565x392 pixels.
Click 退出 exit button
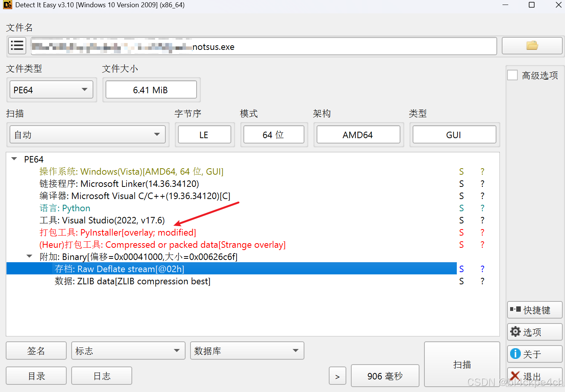tap(535, 376)
